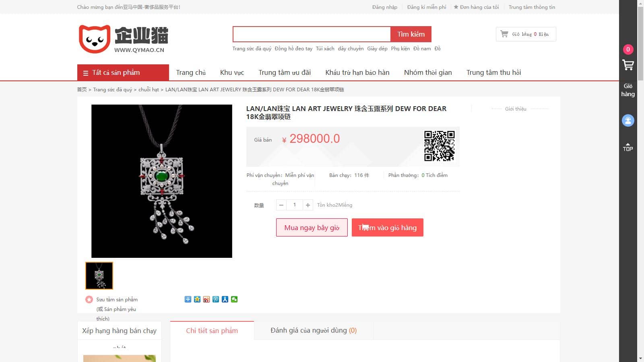Jump back to top with TOP icon

(x=628, y=147)
